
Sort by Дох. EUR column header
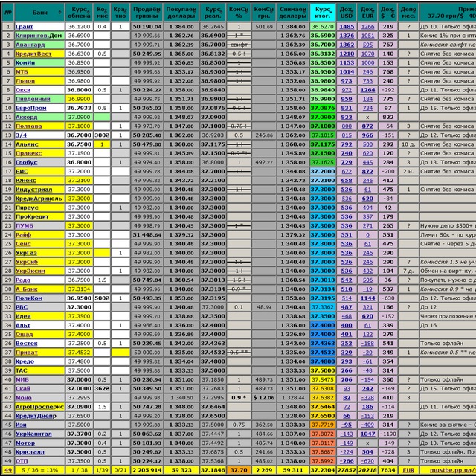pyautogui.click(x=367, y=13)
